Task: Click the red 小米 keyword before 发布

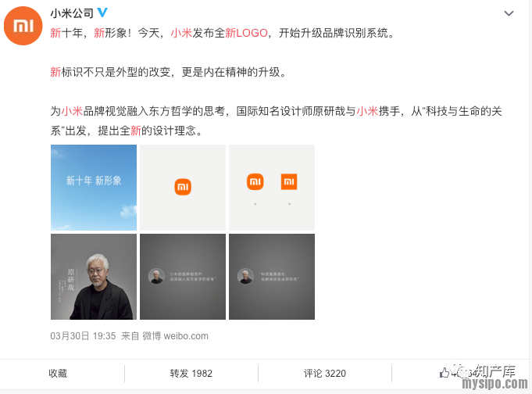Action: (x=181, y=33)
